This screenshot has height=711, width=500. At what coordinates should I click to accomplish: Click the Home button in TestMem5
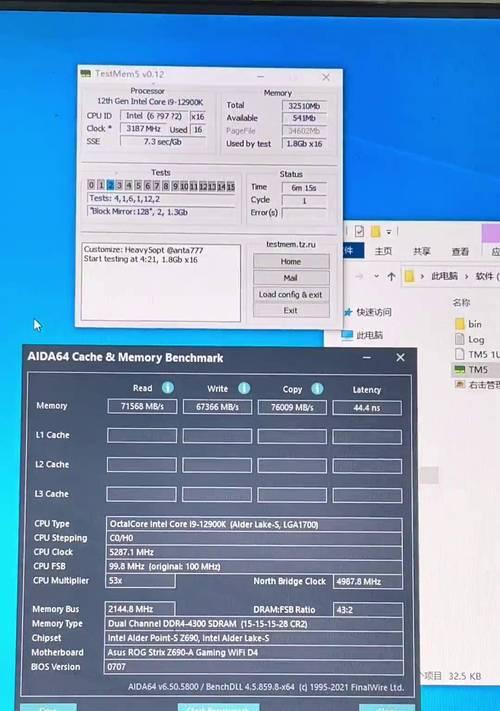tap(291, 262)
